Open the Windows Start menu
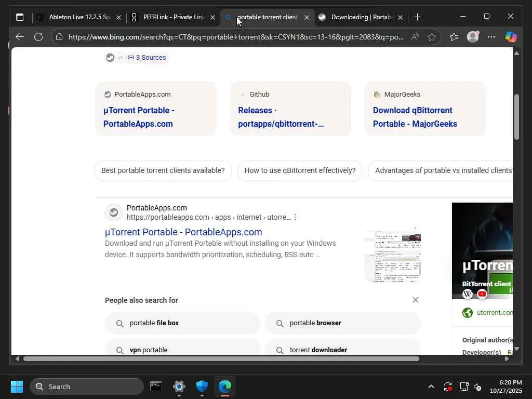The height and width of the screenshot is (399, 532). [17, 387]
